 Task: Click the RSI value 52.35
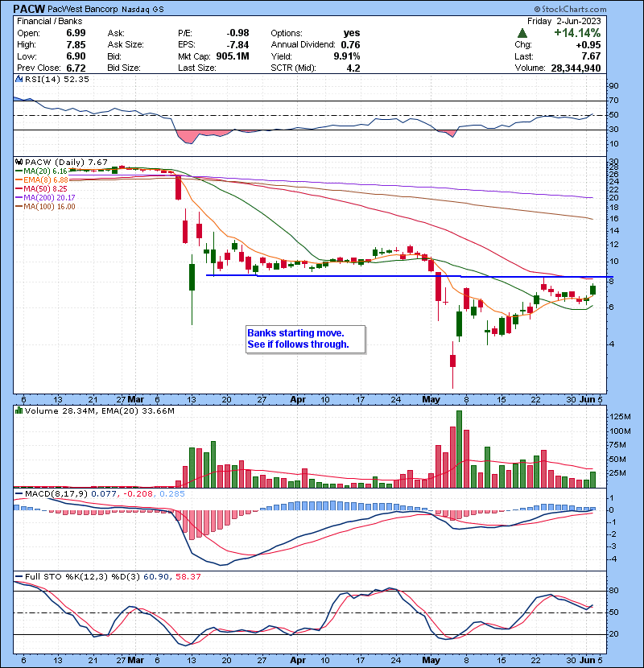[76, 79]
